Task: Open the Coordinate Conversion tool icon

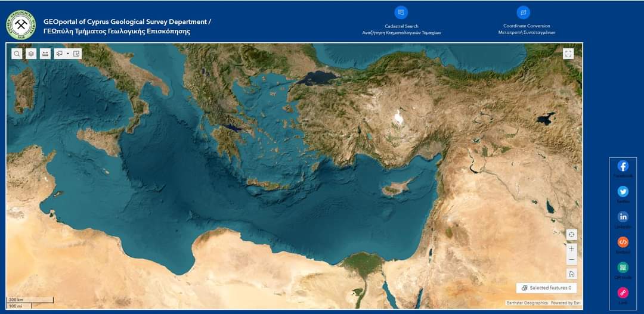Action: click(x=524, y=13)
